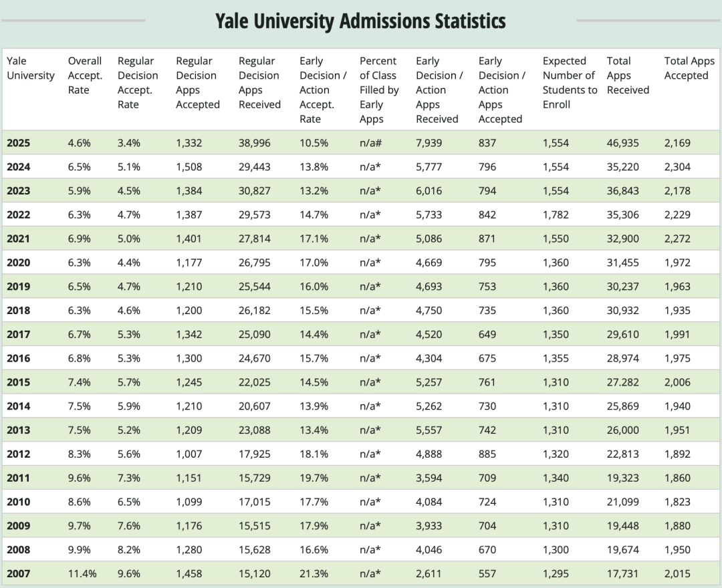
Task: Select the 2,304 total accepted cell
Action: [x=677, y=167]
